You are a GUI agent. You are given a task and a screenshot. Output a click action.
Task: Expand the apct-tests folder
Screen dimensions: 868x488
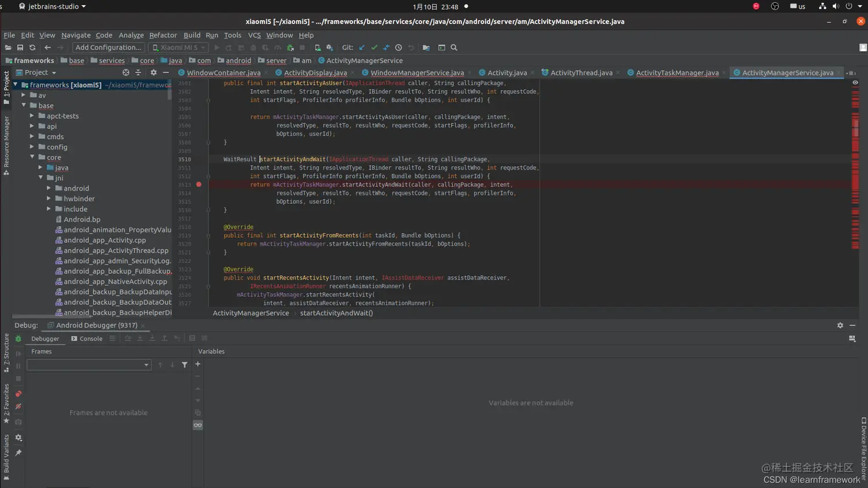[32, 116]
